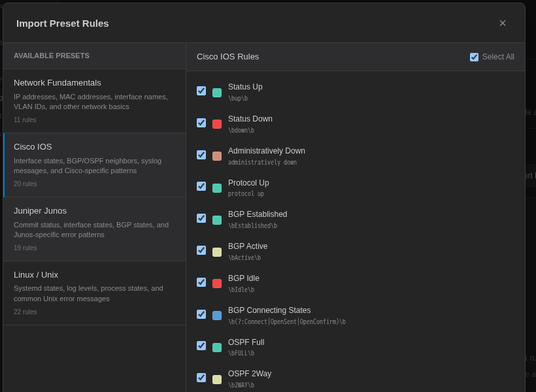Click the \bFULL\b pattern text

pyautogui.click(x=241, y=353)
